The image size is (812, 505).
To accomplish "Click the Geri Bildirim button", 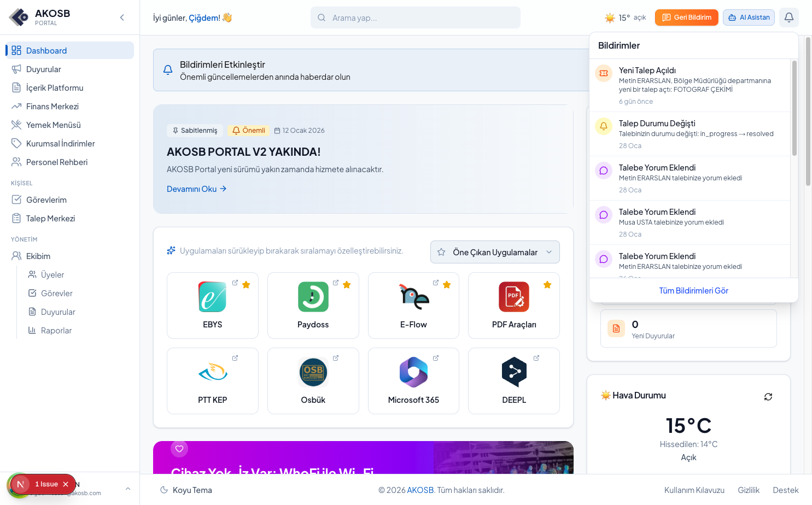I will point(687,17).
